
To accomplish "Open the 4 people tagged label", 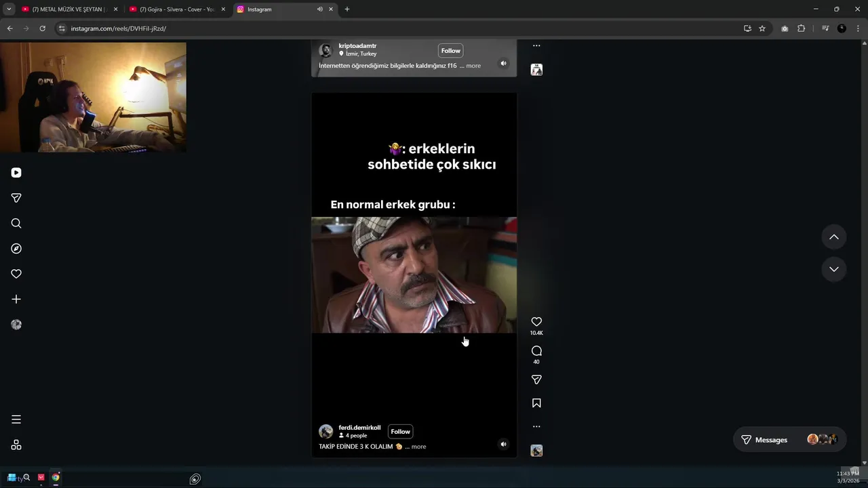I will pyautogui.click(x=353, y=436).
